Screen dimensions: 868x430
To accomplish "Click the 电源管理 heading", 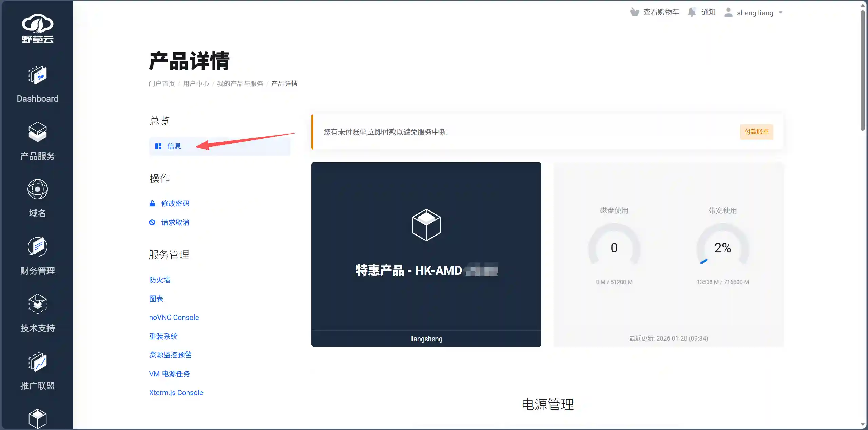I will [548, 405].
